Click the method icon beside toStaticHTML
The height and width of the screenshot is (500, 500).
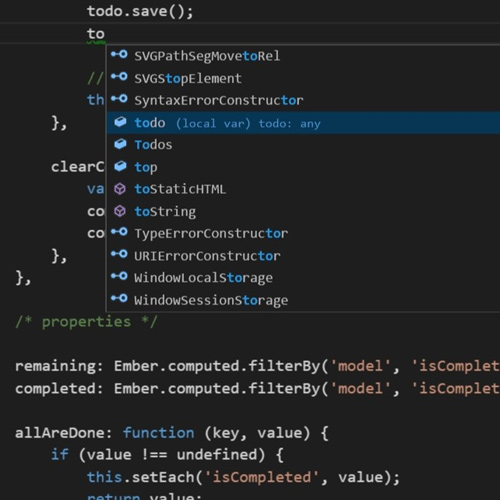(120, 189)
